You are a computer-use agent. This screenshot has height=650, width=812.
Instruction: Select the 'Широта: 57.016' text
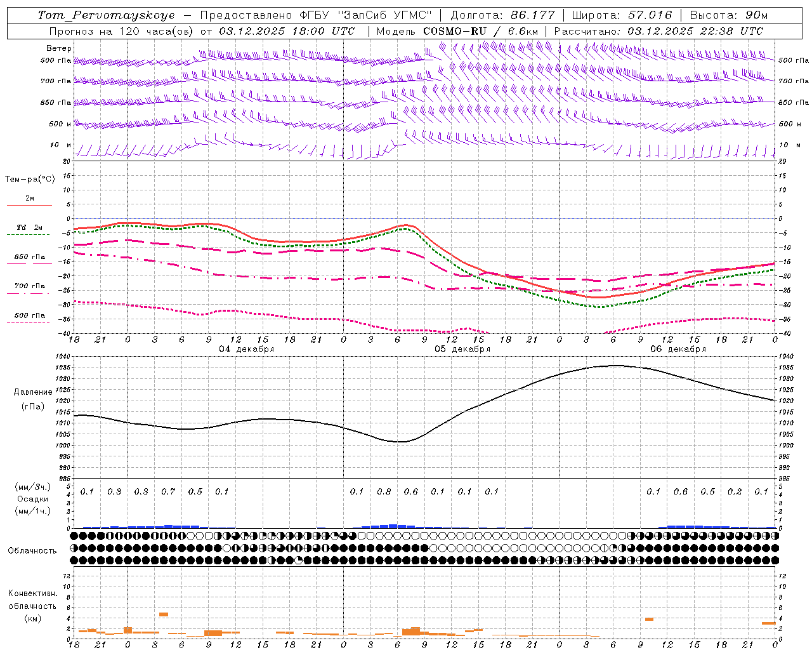622,15
